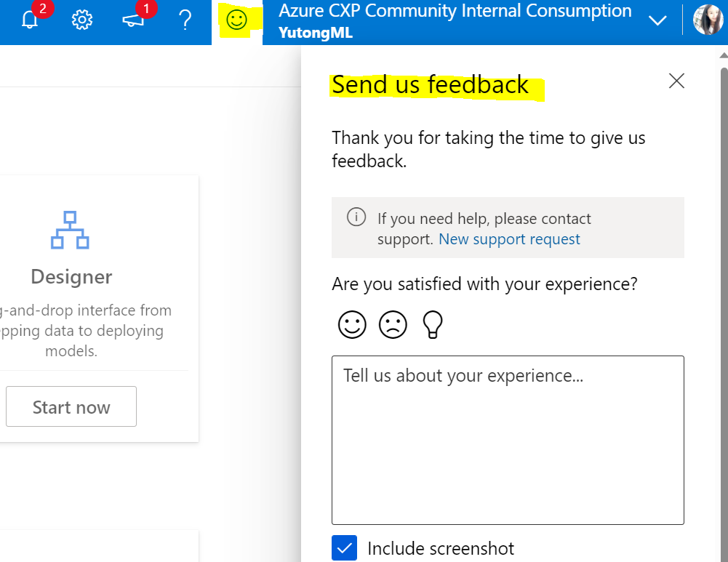Open the help question mark icon
Image resolution: width=728 pixels, height=562 pixels.
click(185, 20)
